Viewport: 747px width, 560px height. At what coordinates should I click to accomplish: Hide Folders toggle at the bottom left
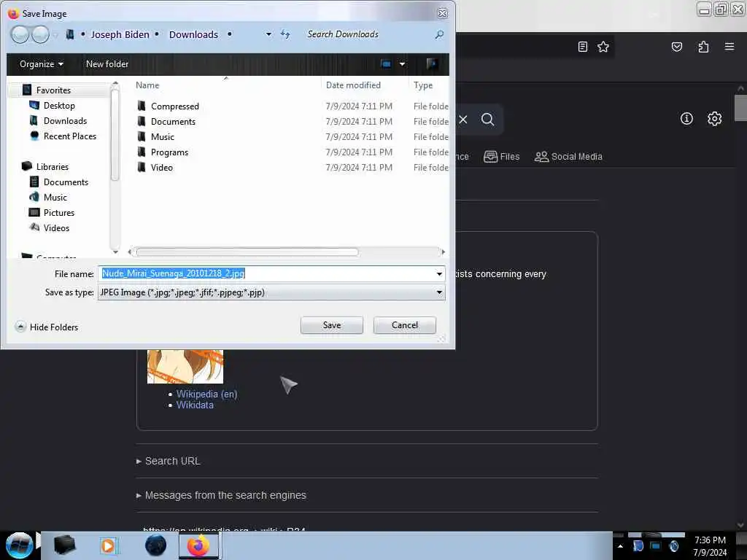(47, 327)
